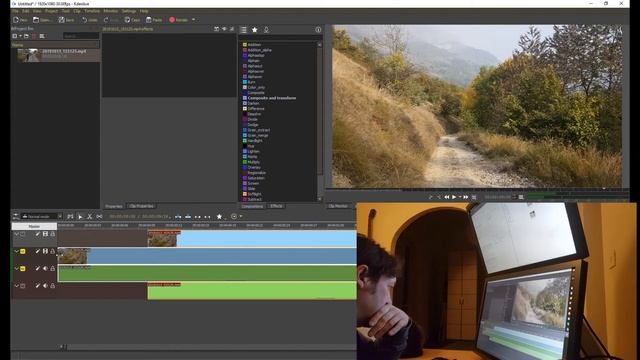Open the Help menu
Viewport: 640px width, 360px height.
[144, 11]
